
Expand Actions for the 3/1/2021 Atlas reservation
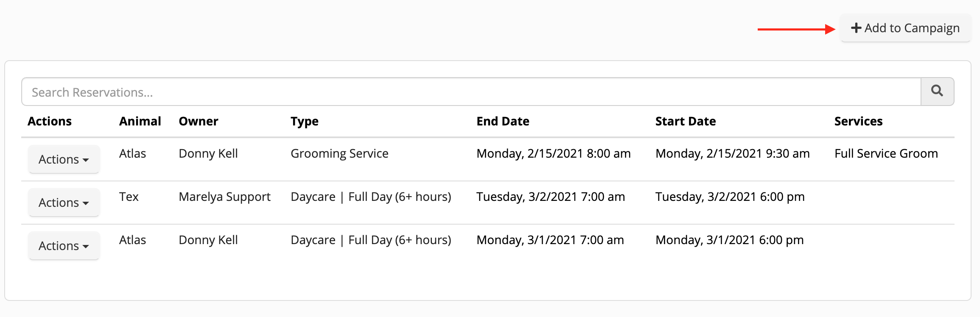point(64,245)
